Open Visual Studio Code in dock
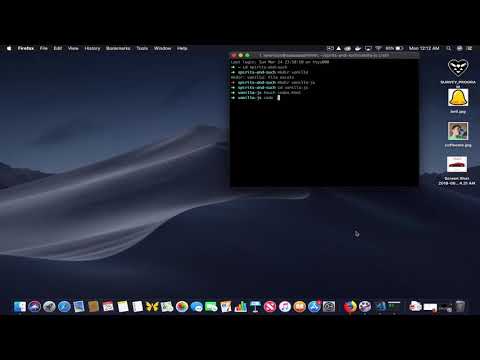 [x=380, y=306]
